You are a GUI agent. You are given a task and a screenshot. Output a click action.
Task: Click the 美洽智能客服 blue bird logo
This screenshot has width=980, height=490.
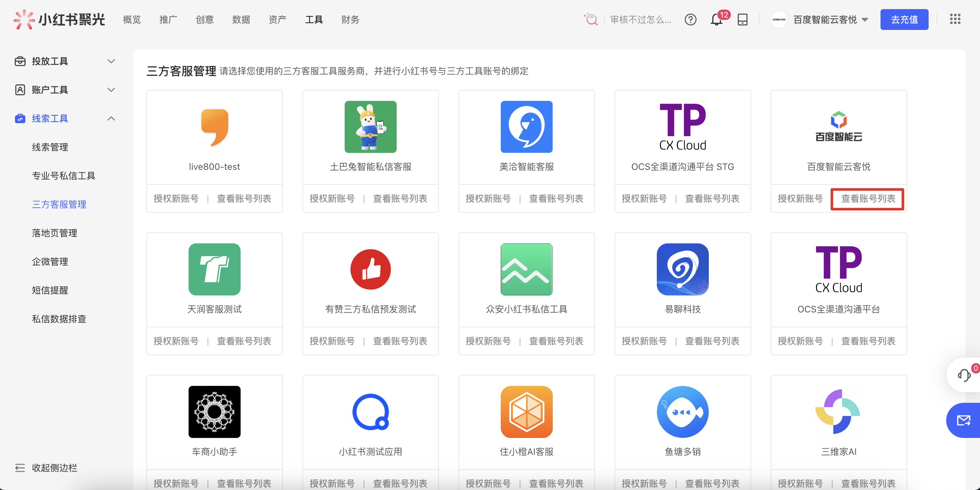pos(526,127)
